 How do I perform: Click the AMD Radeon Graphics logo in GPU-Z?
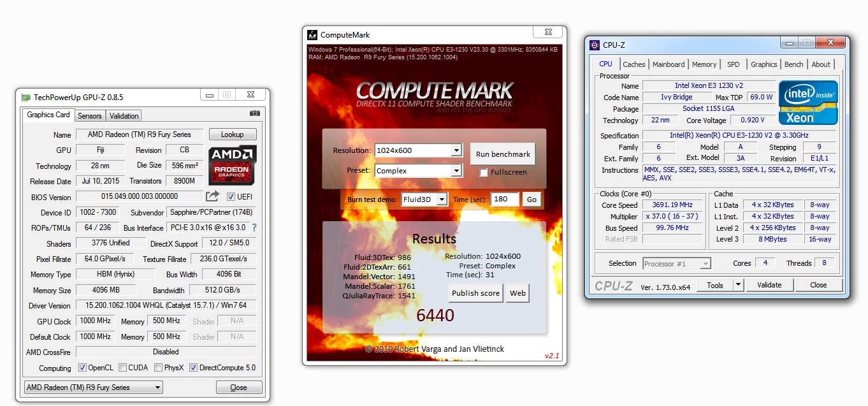point(232,164)
